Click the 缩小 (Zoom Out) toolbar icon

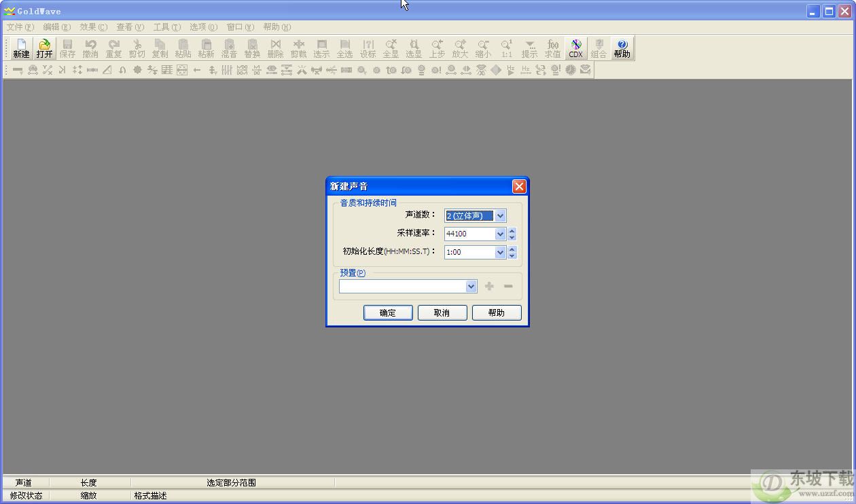484,48
